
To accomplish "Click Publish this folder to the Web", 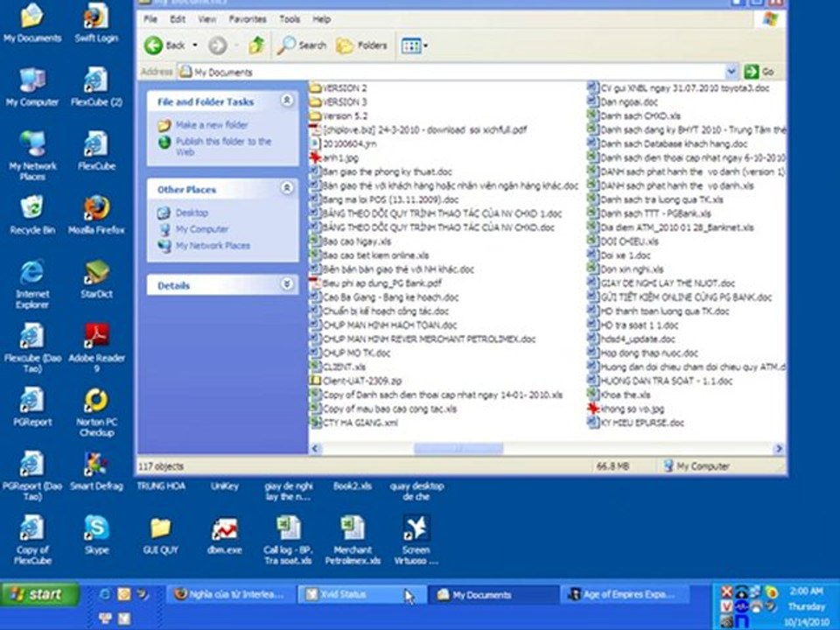I will [223, 146].
